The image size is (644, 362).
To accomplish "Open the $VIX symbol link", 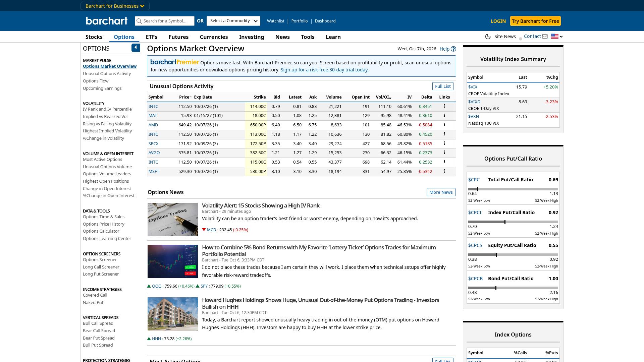I will pos(473,87).
